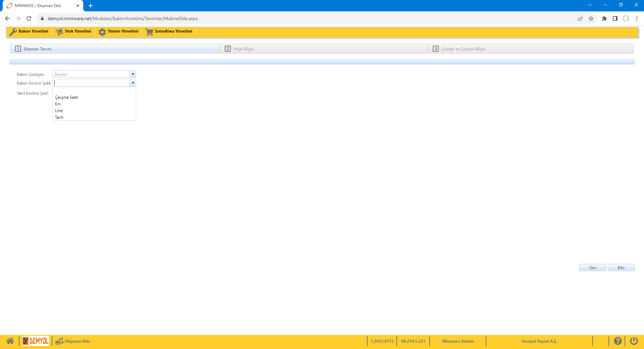Open the Sistem Yönetimi menu
Screen dimensions: 644x349
coord(119,32)
